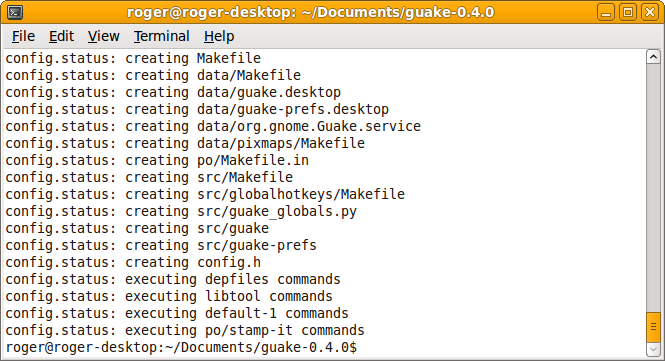Click line 'creating data/Makefile'
665x361 pixels.
point(153,75)
